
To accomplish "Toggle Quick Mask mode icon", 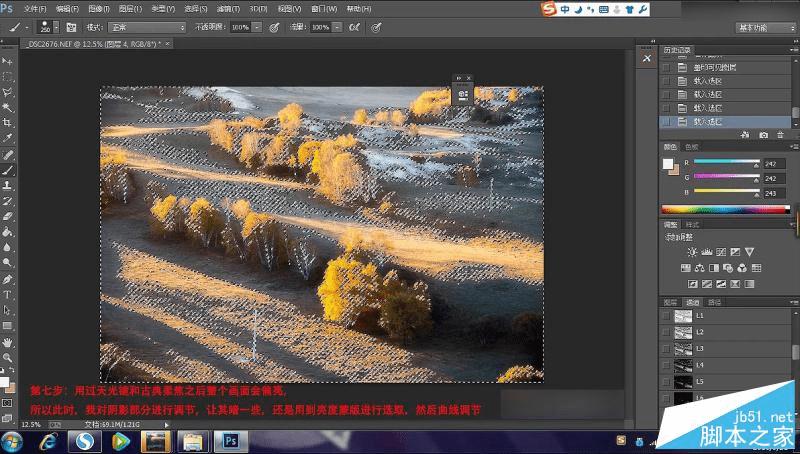I will (7, 403).
